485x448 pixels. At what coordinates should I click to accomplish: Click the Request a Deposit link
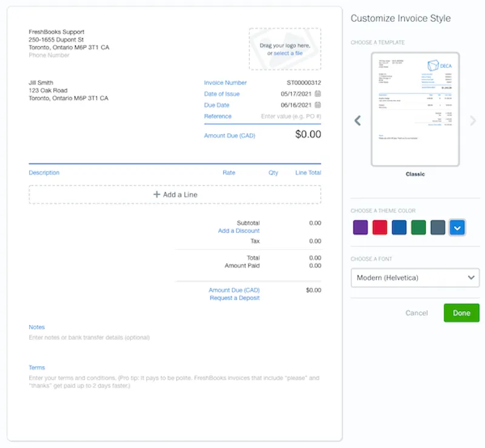pos(235,298)
